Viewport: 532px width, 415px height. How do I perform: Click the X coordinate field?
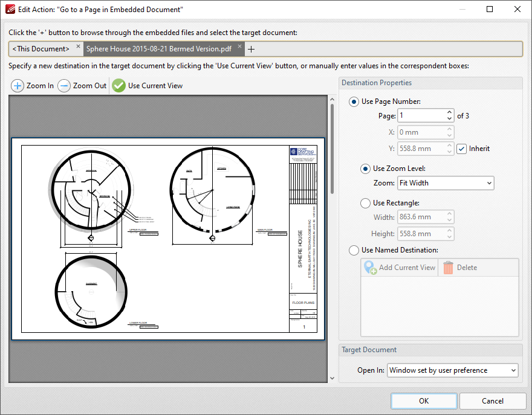[x=421, y=132]
